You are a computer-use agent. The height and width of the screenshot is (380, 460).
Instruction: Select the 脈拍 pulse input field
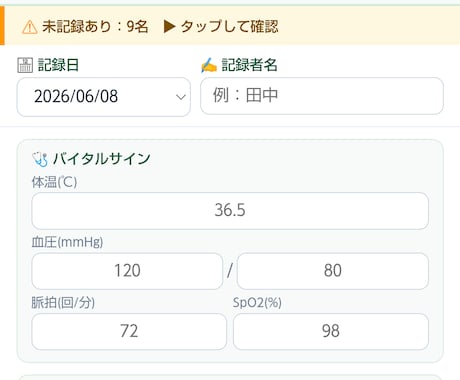[129, 331]
